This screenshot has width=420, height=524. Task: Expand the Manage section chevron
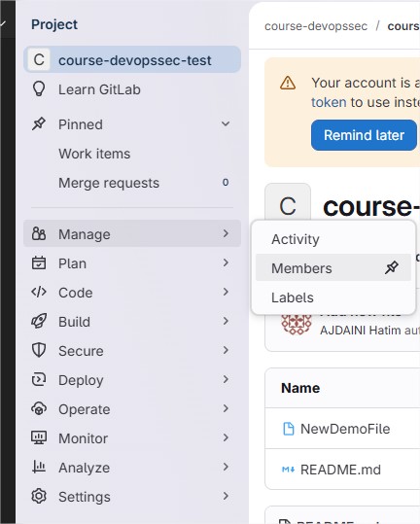[226, 233]
